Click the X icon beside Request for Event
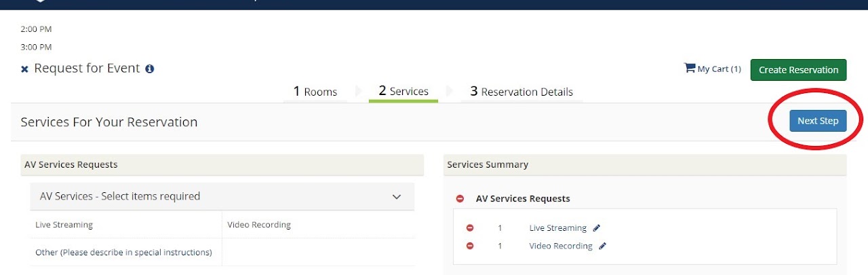The height and width of the screenshot is (275, 868). point(24,69)
